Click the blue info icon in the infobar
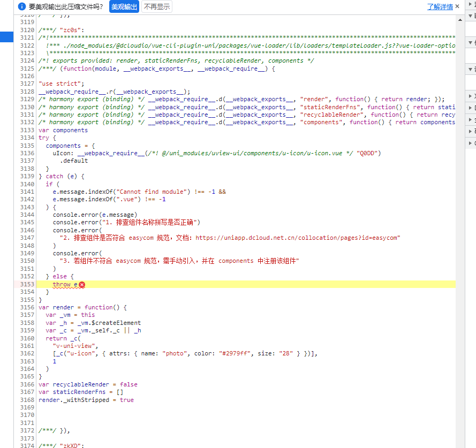The image size is (476, 448). pyautogui.click(x=21, y=7)
